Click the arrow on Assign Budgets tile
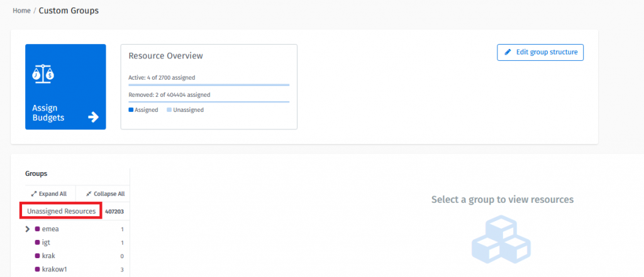This screenshot has height=277, width=644. [93, 116]
